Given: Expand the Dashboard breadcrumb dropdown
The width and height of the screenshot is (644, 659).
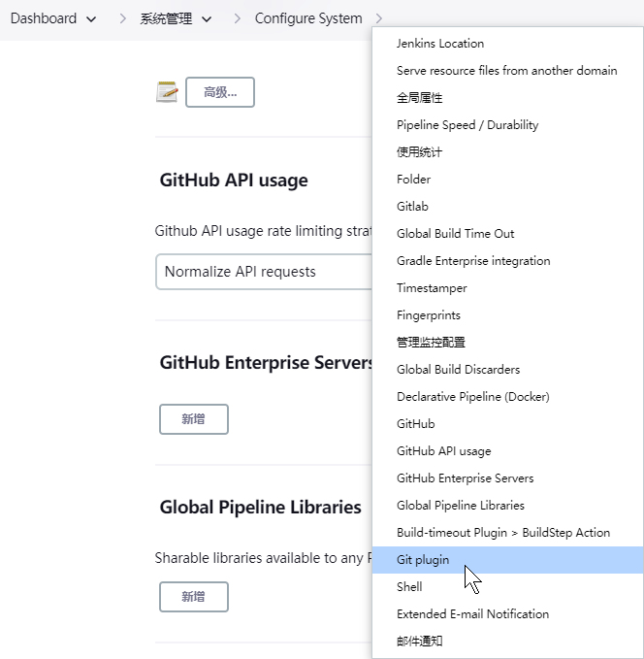Looking at the screenshot, I should click(91, 19).
